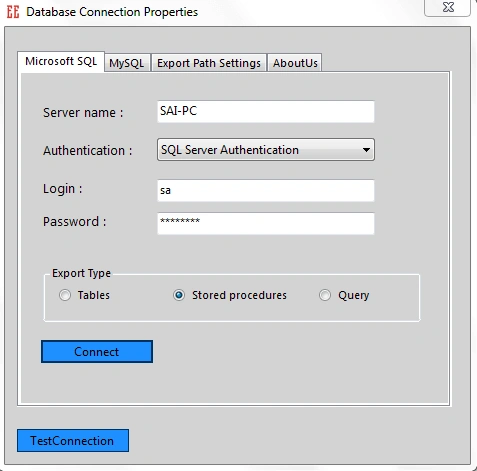477x471 pixels.
Task: Close the Database Connection Properties dialog
Action: [x=447, y=7]
